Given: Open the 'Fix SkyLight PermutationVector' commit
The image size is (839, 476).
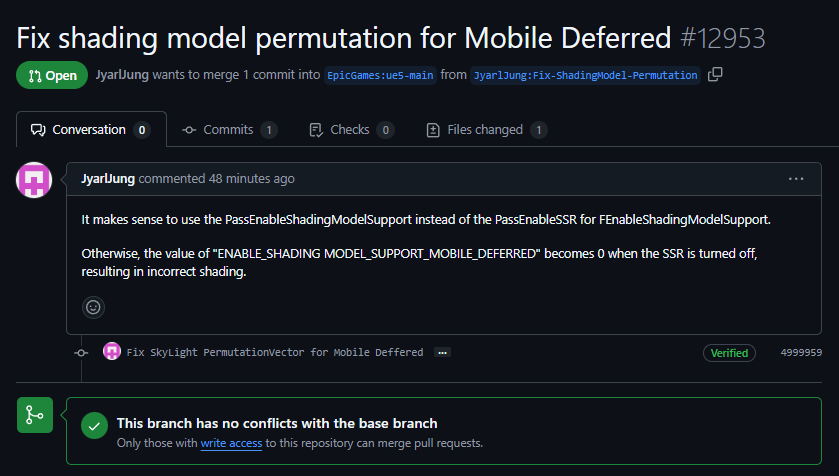Looking at the screenshot, I should pyautogui.click(x=274, y=352).
